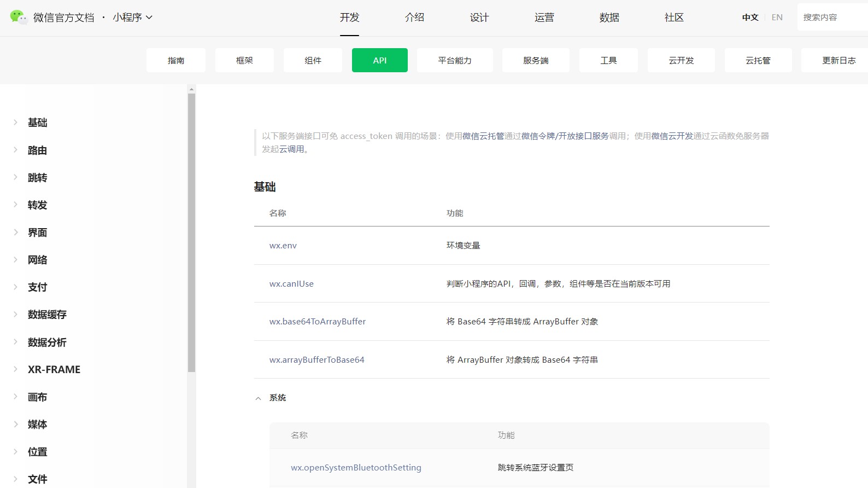Open the 微信云托管 link in note
This screenshot has width=868, height=488.
(483, 136)
